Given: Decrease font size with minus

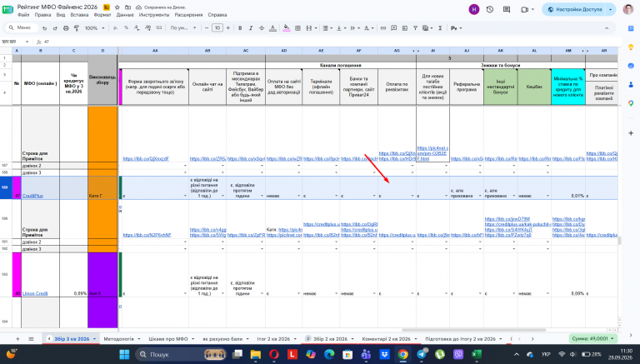Looking at the screenshot, I should point(207,28).
